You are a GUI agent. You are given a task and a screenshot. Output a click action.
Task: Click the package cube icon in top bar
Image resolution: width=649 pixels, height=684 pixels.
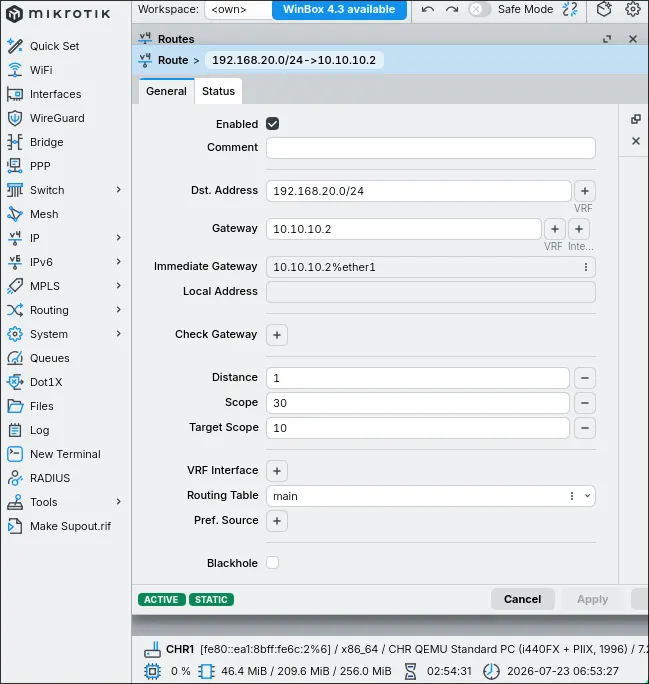[604, 9]
